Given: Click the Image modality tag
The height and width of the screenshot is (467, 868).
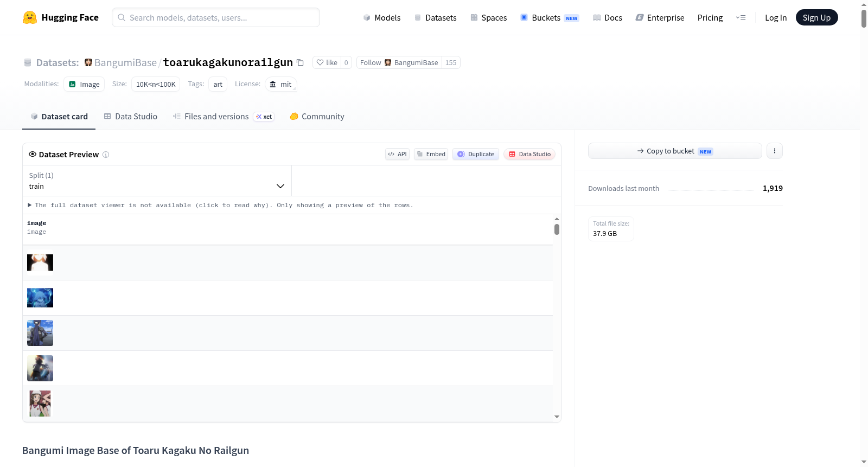Looking at the screenshot, I should tap(84, 84).
